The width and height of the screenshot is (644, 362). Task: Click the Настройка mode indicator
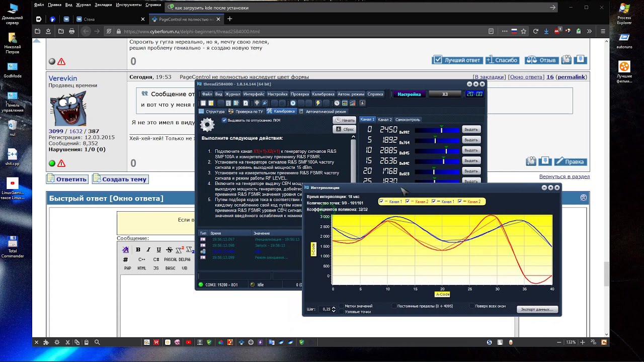tap(409, 94)
